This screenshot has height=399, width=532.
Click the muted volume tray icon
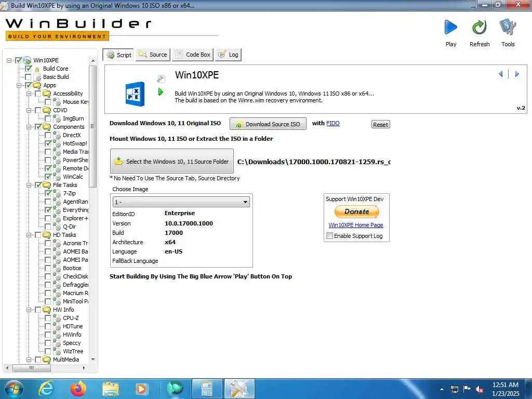click(x=480, y=390)
